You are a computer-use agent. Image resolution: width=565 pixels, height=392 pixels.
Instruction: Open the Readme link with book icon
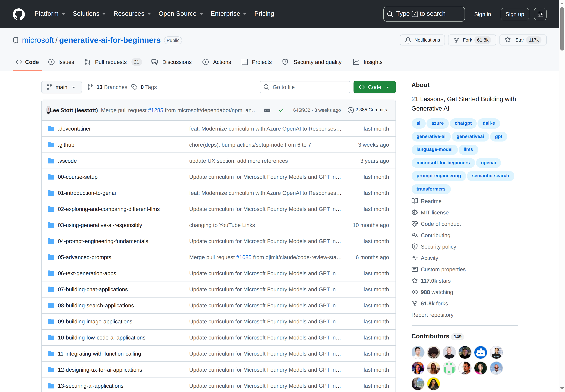coord(426,201)
